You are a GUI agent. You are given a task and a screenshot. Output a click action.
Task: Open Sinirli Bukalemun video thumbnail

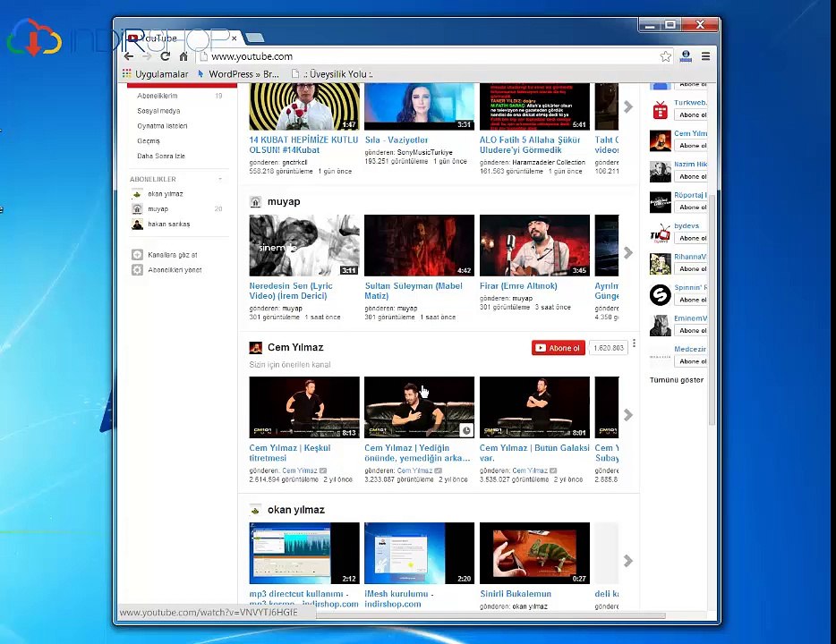pos(534,553)
